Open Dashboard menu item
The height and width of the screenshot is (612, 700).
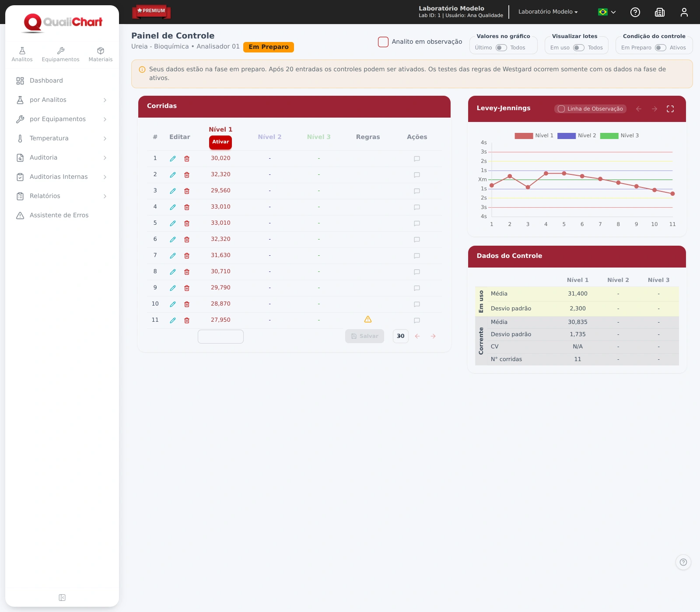coord(62,80)
